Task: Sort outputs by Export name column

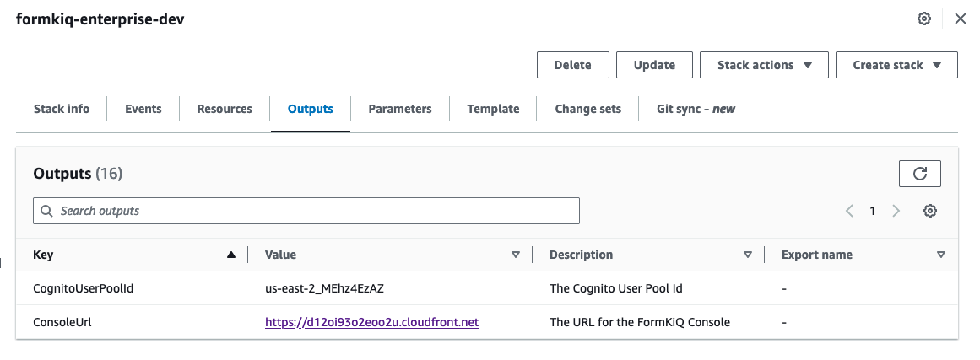Action: (x=941, y=255)
